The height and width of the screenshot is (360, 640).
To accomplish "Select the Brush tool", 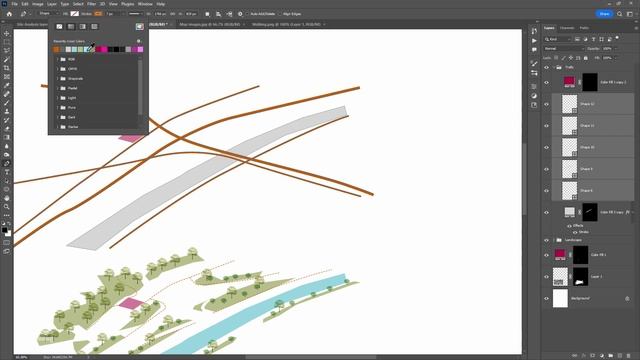I will pos(7,102).
